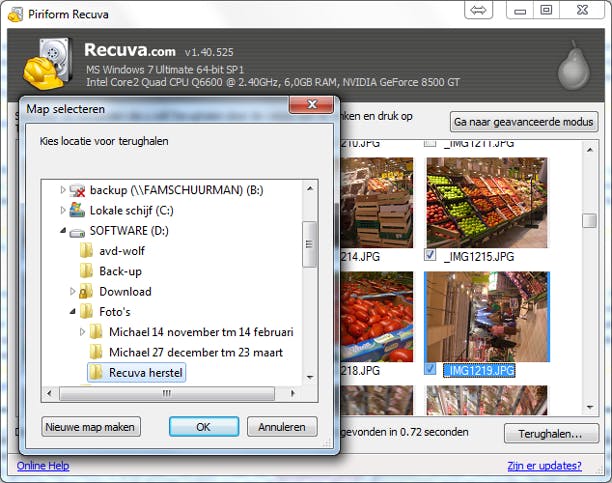Expand the backup (\\FAMSCHUURMAN) (B:) node
The width and height of the screenshot is (612, 483).
pyautogui.click(x=62, y=190)
